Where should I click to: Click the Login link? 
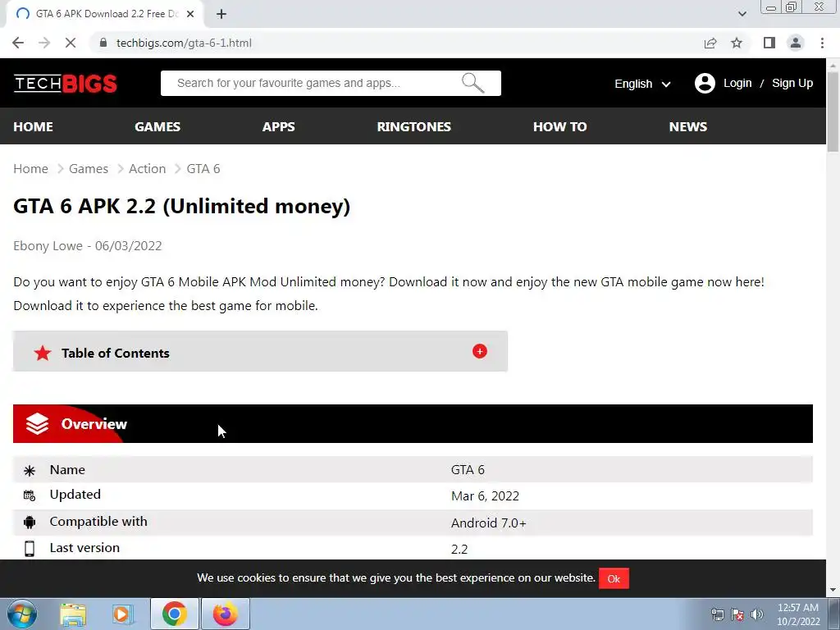tap(737, 83)
